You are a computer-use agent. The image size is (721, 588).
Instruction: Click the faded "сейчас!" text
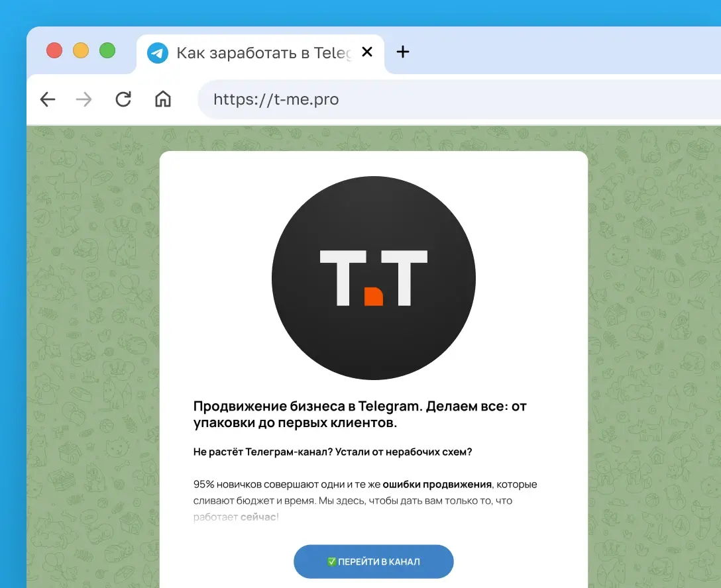coord(259,516)
